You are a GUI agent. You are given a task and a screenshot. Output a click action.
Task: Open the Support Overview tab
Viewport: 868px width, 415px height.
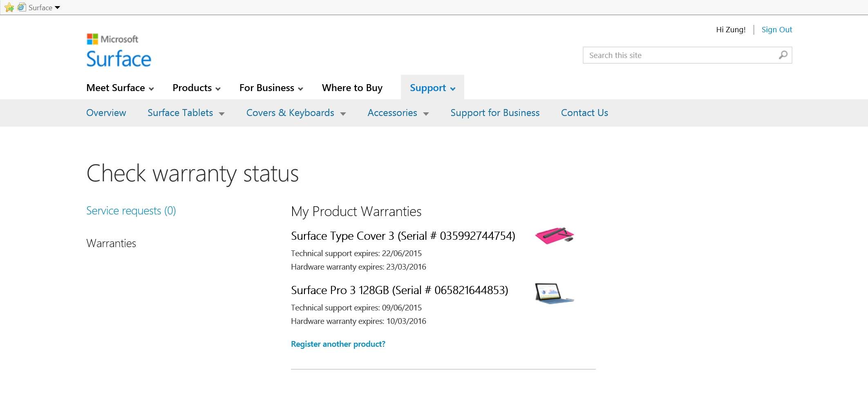tap(106, 113)
